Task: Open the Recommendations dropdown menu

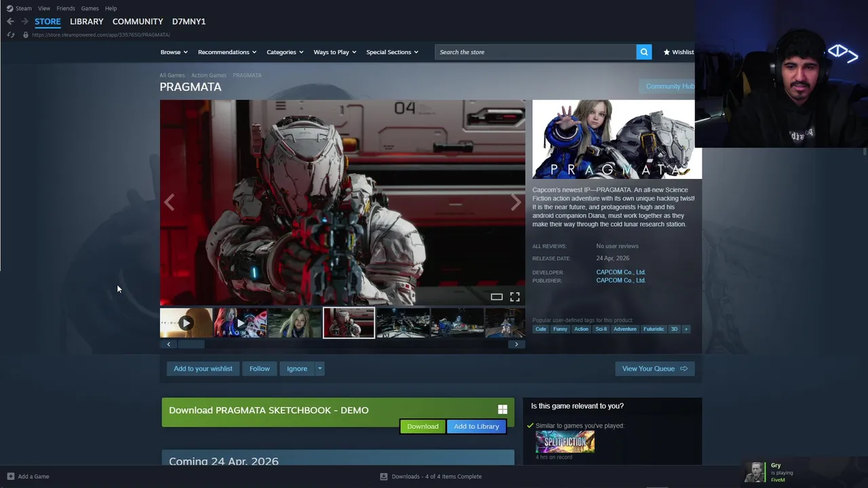Action: (227, 52)
